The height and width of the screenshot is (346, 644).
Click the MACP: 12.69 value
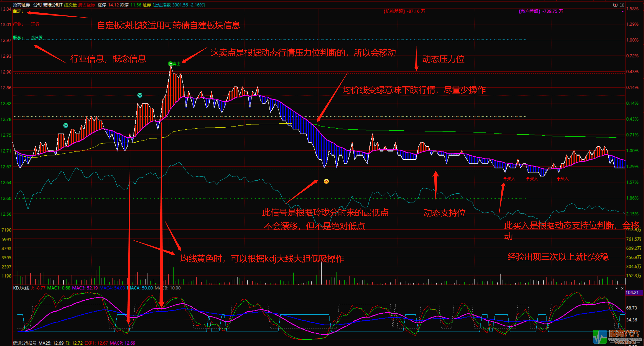(x=122, y=343)
